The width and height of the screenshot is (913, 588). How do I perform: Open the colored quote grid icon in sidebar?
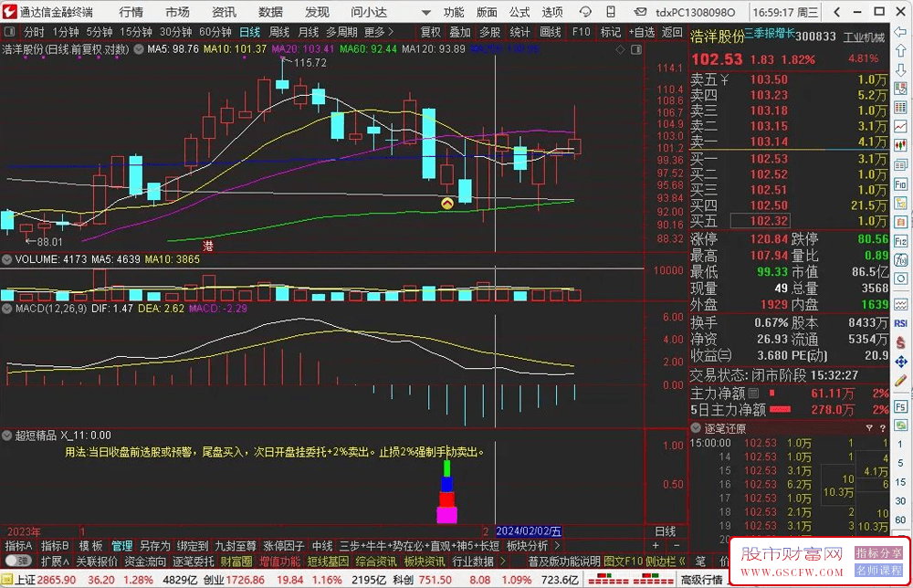click(x=901, y=108)
